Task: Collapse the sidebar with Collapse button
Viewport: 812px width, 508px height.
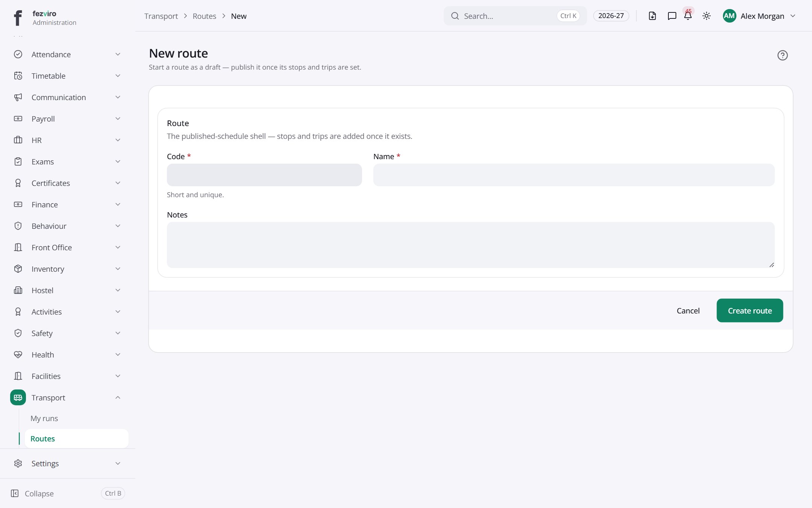Action: point(68,493)
